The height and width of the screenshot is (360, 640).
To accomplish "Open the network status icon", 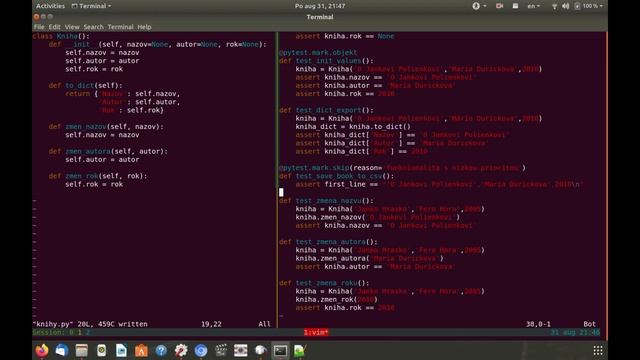I will pos(554,6).
